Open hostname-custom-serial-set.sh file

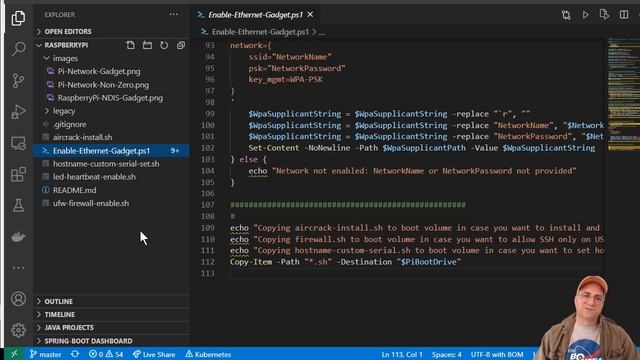[x=106, y=164]
